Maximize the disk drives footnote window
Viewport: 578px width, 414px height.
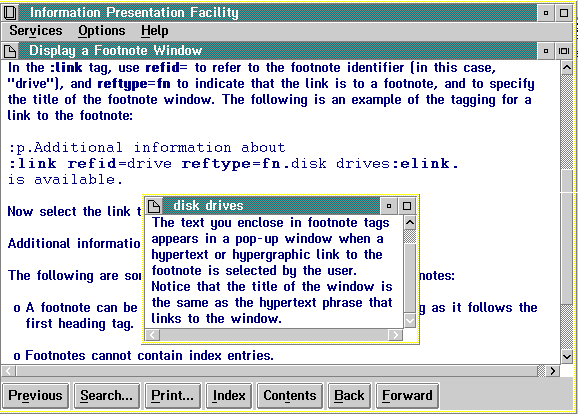[x=407, y=206]
